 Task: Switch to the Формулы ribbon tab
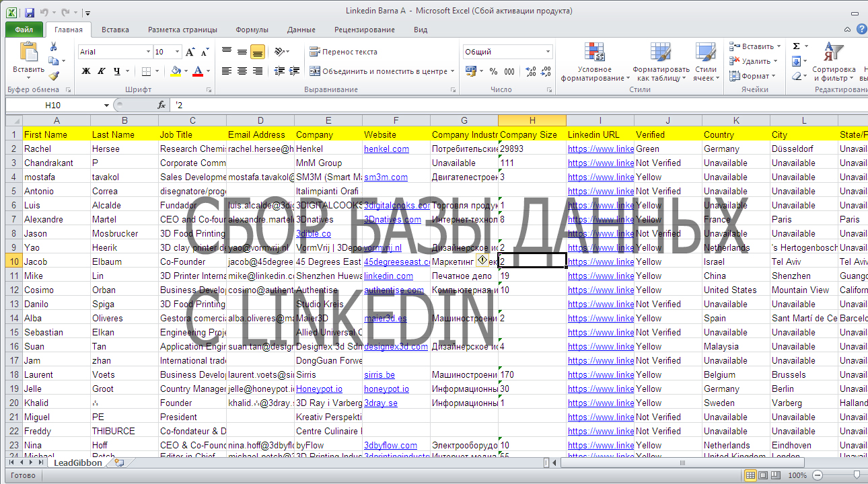(x=252, y=30)
